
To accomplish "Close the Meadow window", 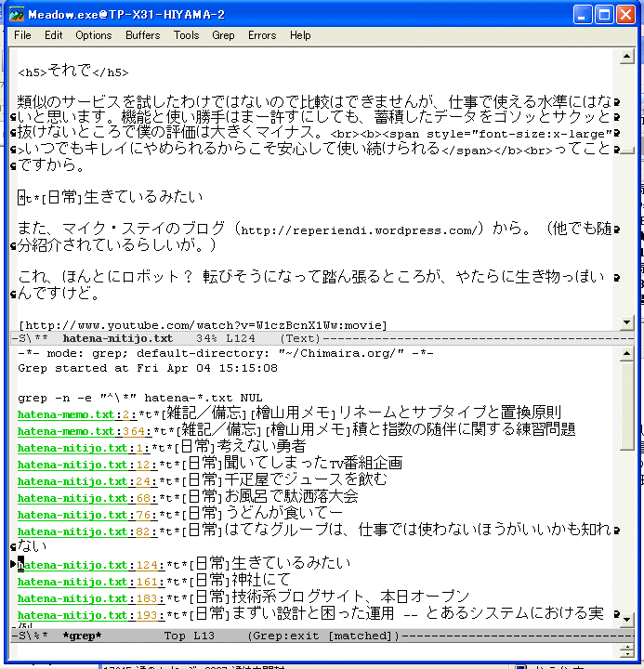I will tap(625, 14).
